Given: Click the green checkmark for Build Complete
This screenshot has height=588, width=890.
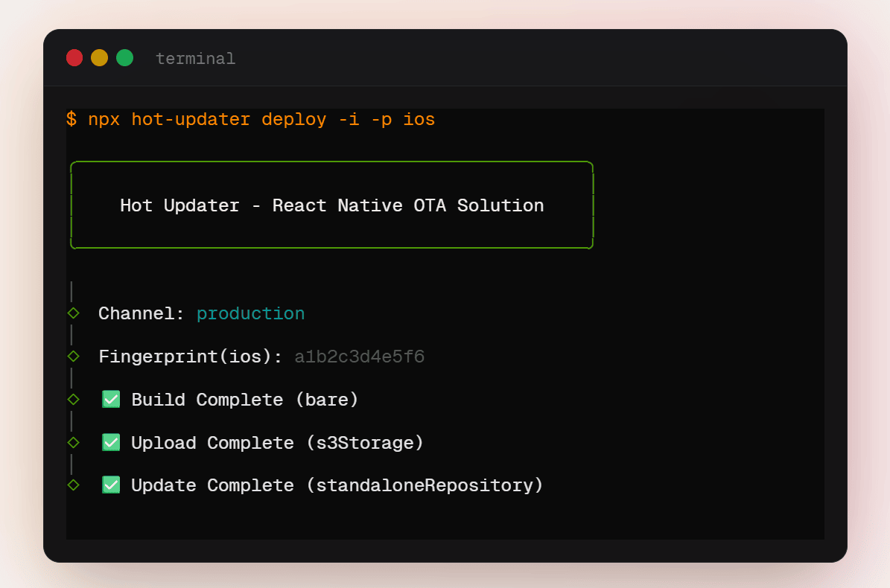Looking at the screenshot, I should 111,399.
